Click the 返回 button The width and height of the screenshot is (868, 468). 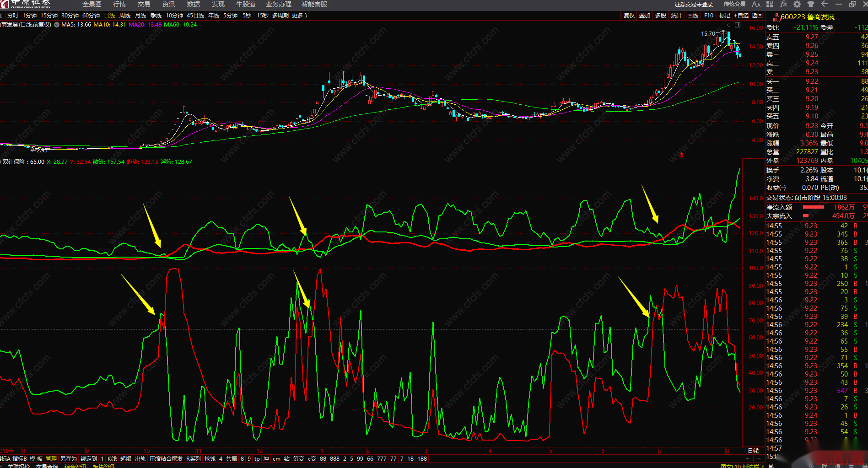pyautogui.click(x=757, y=16)
